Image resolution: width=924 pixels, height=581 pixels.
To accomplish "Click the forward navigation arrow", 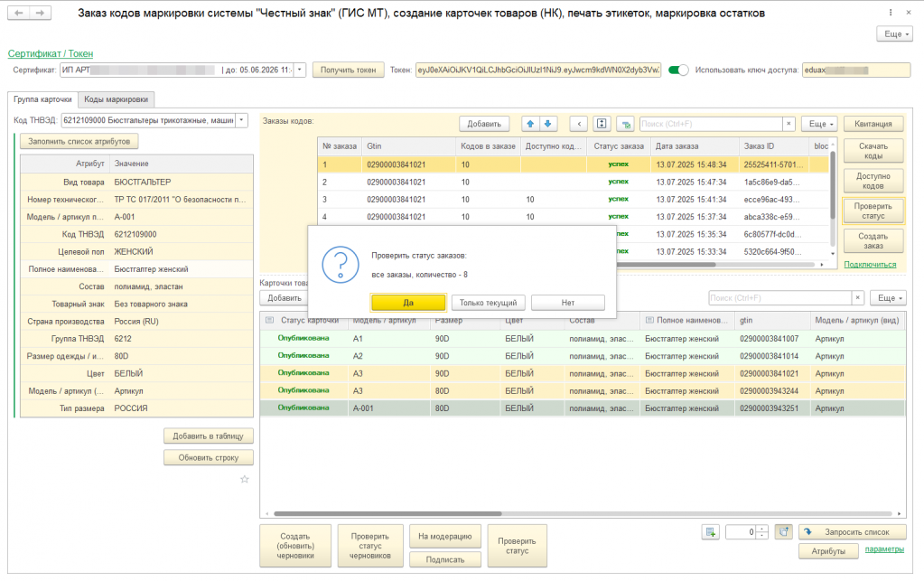I will (41, 14).
